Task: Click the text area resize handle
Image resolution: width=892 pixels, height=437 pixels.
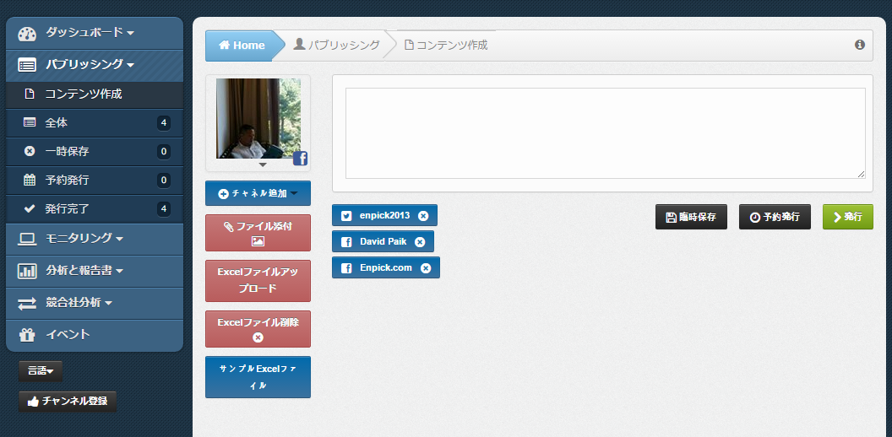Action: 861,174
